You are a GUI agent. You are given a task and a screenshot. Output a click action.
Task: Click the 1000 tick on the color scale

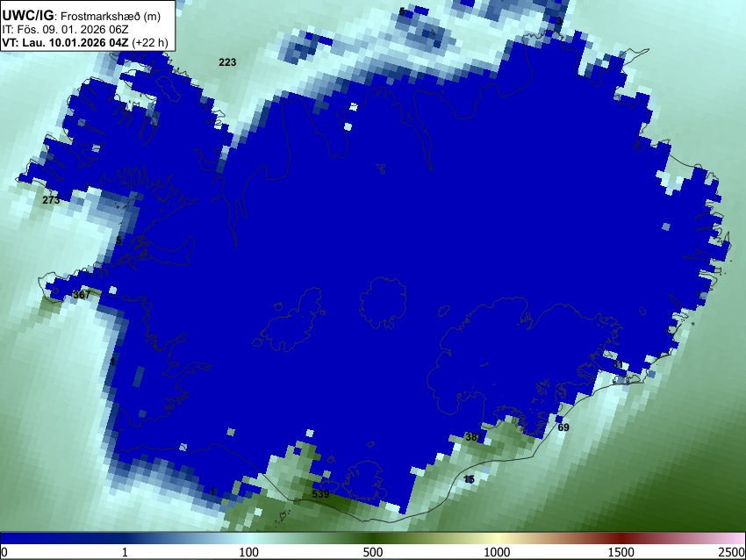497,552
